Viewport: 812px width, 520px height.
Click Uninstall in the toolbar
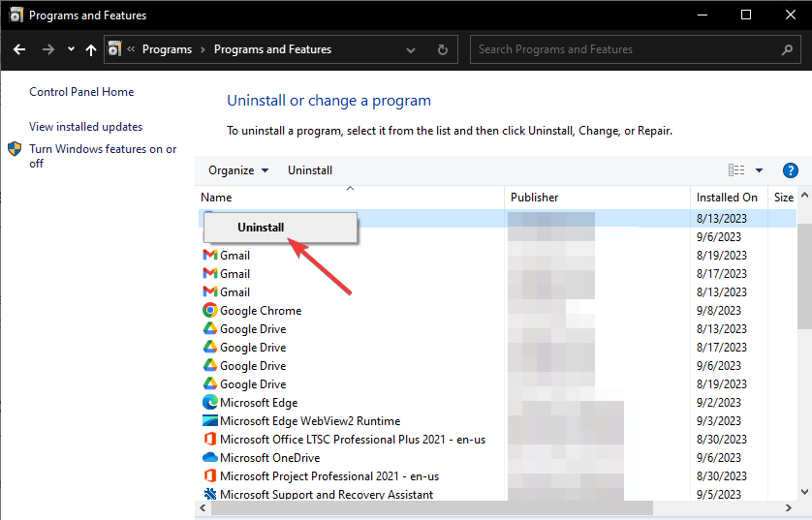click(310, 170)
